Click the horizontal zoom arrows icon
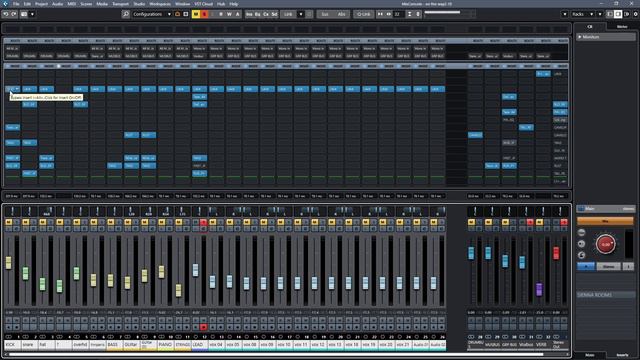Viewport: 640px width, 360px height. click(x=388, y=14)
